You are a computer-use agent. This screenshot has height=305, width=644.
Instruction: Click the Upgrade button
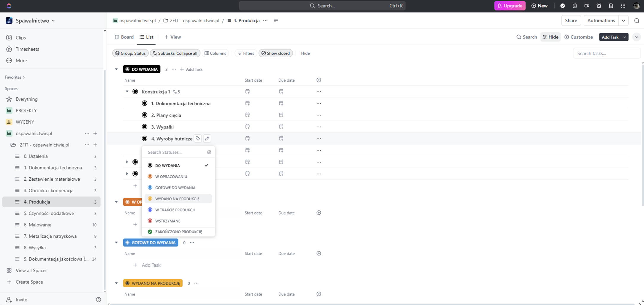510,6
